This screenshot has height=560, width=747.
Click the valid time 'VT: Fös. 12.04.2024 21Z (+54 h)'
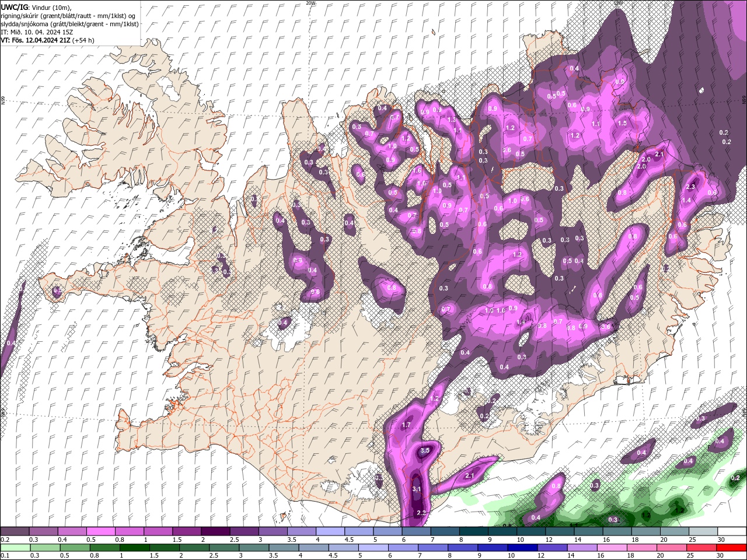pos(48,40)
